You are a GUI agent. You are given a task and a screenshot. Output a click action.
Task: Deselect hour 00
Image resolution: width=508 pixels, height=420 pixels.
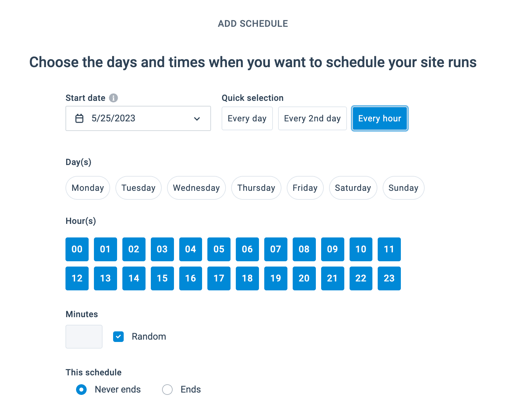[77, 249]
